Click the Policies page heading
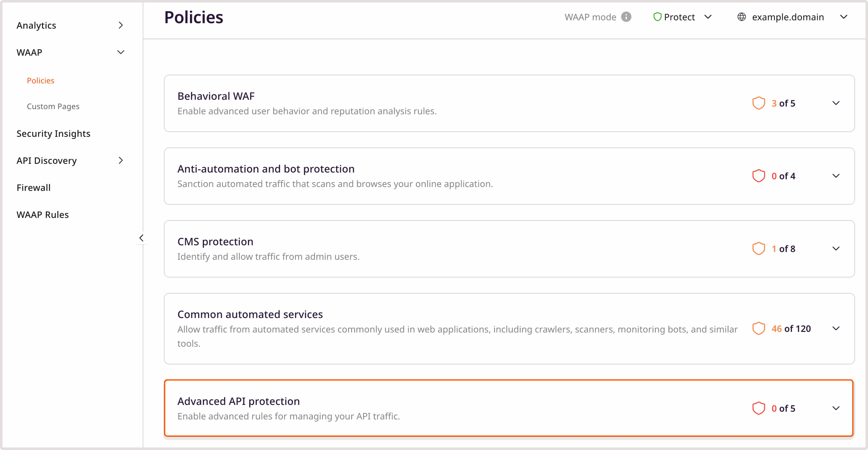 194,17
